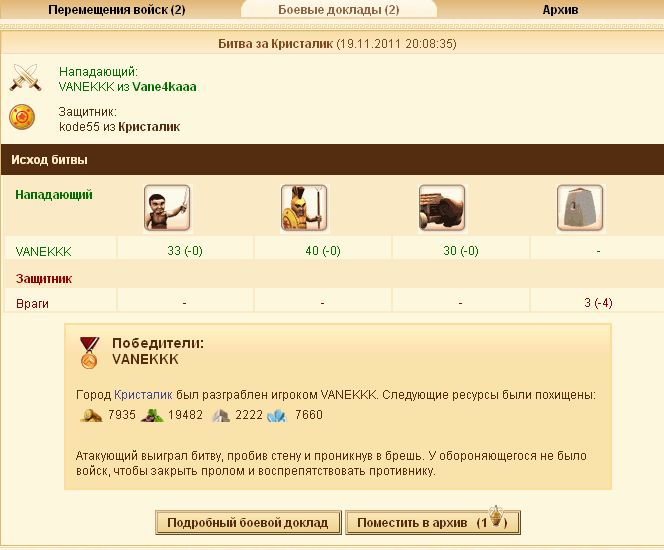Click the Поместить в архив button
Viewport: 664px width, 550px height.
[x=433, y=522]
